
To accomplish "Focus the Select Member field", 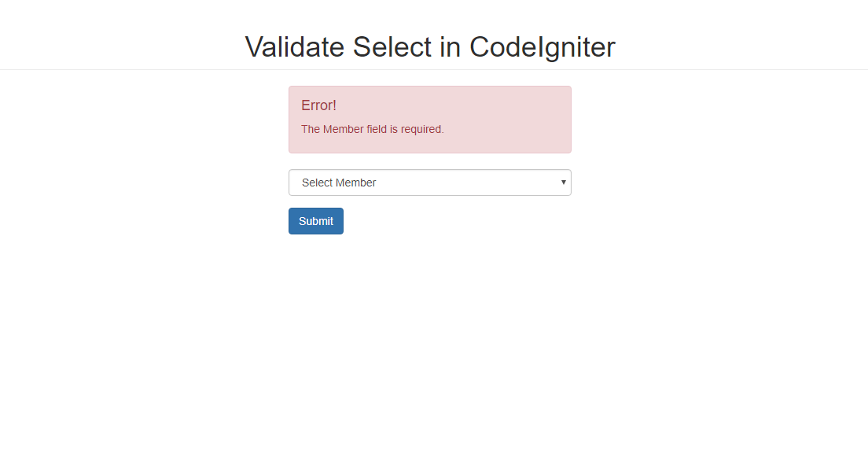I will click(429, 183).
